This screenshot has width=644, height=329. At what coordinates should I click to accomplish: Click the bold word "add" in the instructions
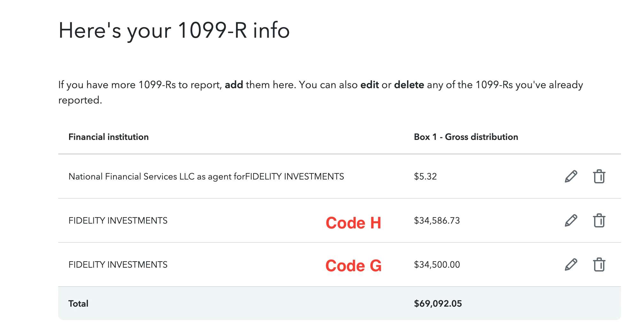tap(234, 85)
